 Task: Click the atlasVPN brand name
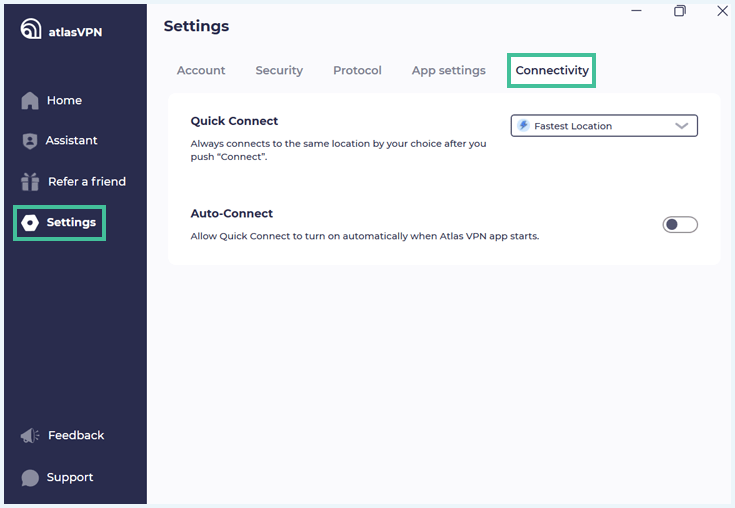coord(75,32)
